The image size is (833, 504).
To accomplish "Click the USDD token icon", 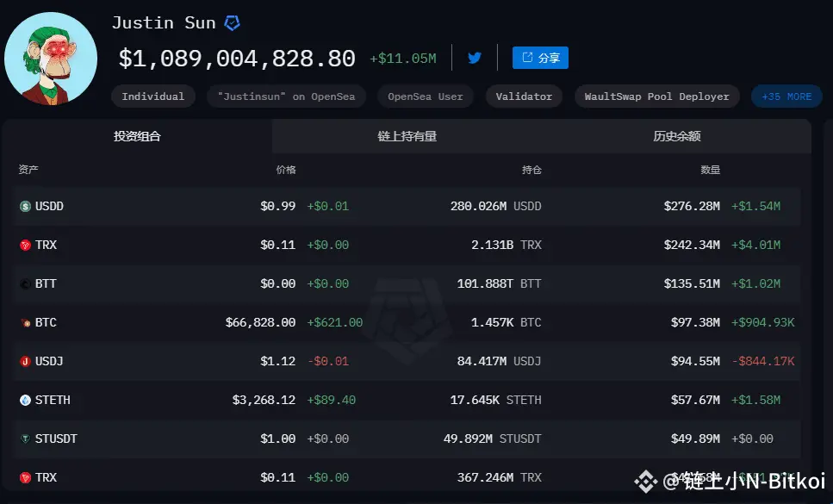I will pyautogui.click(x=25, y=206).
